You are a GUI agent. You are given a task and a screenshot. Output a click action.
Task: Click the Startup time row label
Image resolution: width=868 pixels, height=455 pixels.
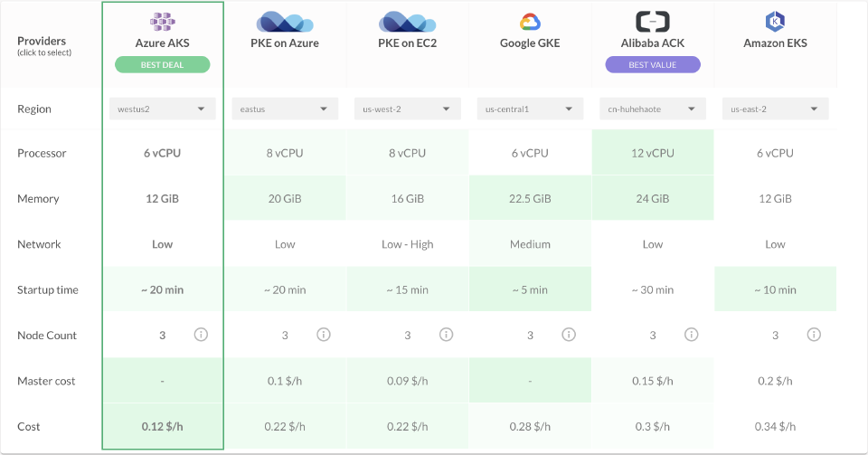click(48, 289)
